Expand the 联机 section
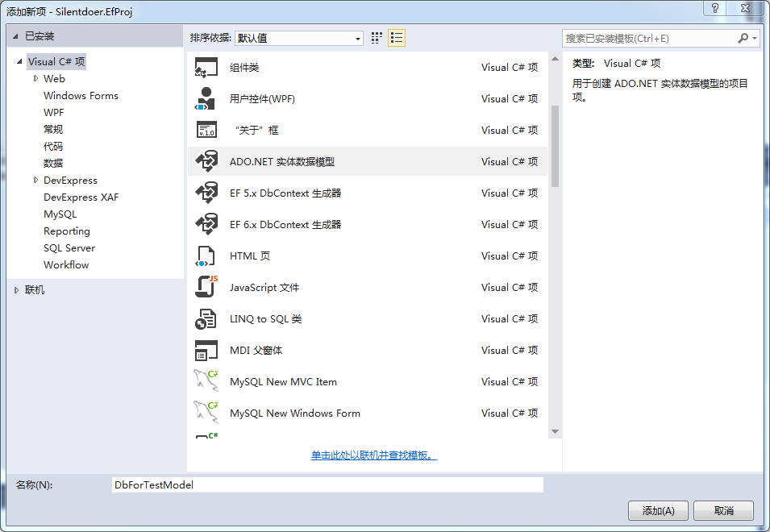 point(16,290)
